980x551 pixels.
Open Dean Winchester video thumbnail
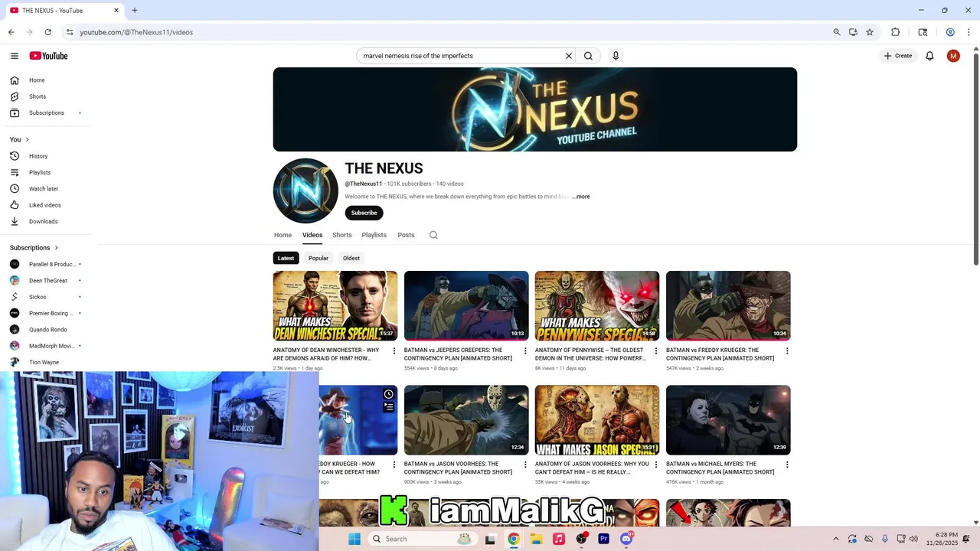335,305
